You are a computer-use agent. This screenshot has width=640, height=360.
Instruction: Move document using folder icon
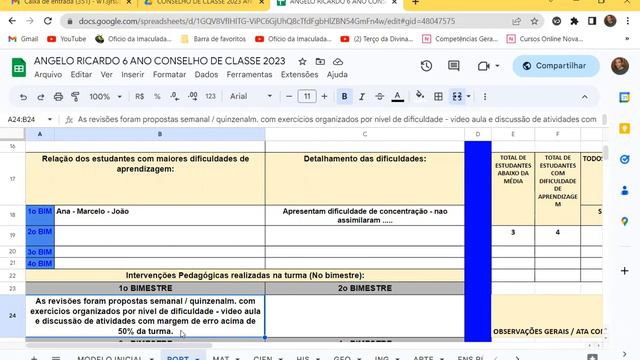[320, 62]
